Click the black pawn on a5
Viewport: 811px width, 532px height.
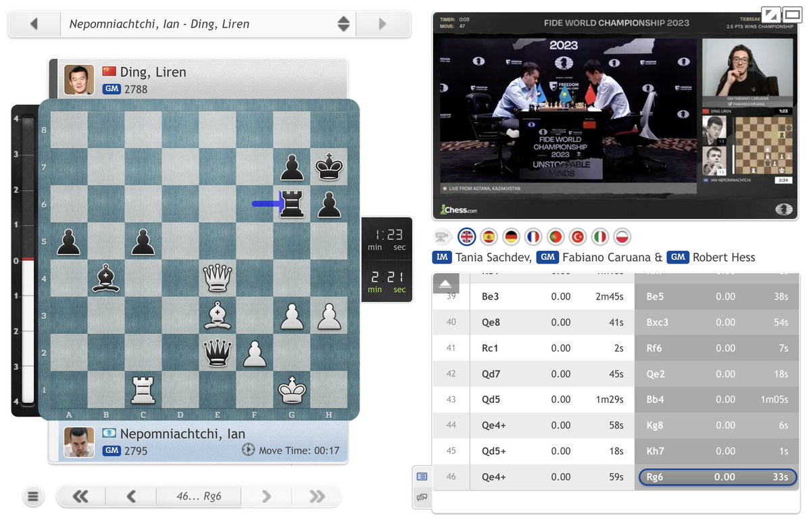click(69, 241)
